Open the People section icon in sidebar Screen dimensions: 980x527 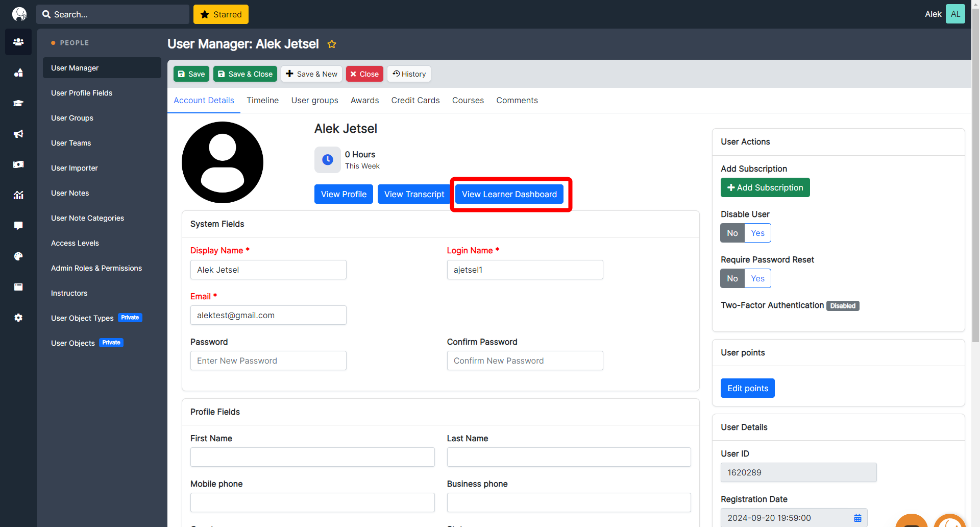[18, 42]
